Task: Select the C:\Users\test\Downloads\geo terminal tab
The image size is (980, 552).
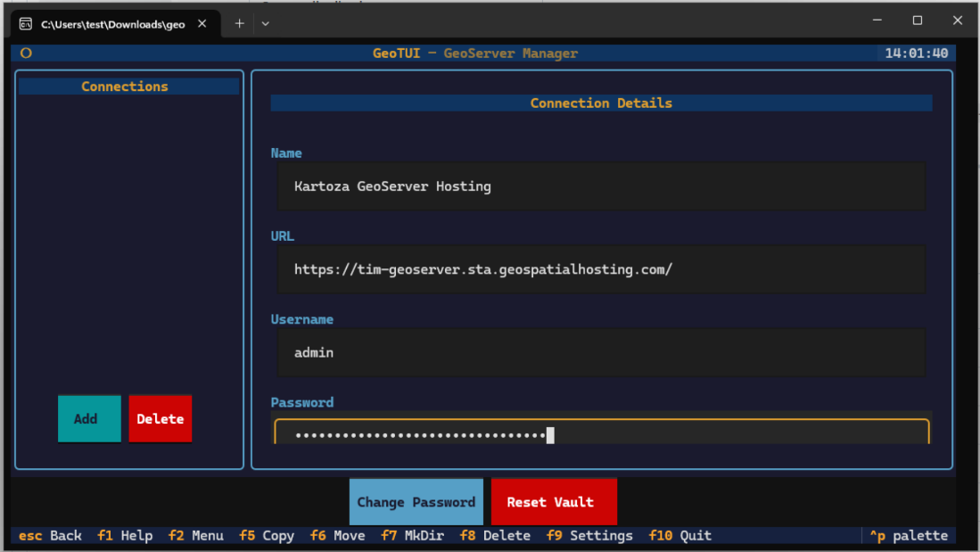Action: pos(116,24)
